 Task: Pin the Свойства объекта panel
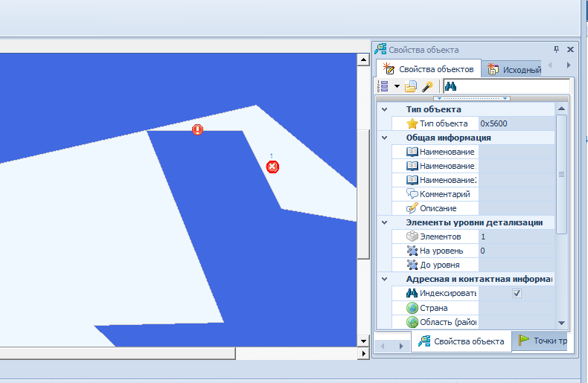(x=556, y=50)
